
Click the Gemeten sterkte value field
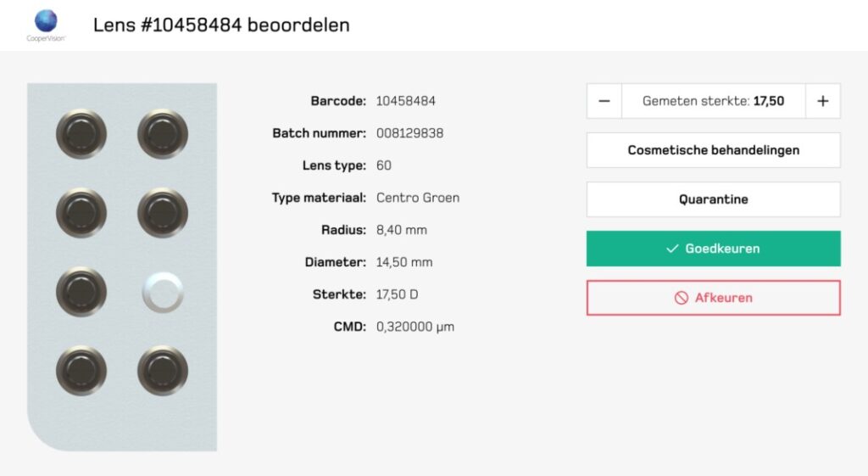pyautogui.click(x=713, y=101)
